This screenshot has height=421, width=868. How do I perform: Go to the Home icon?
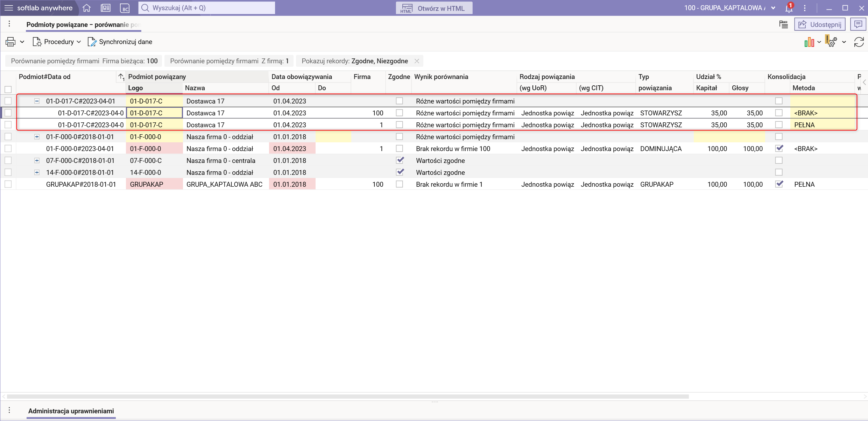(x=87, y=8)
